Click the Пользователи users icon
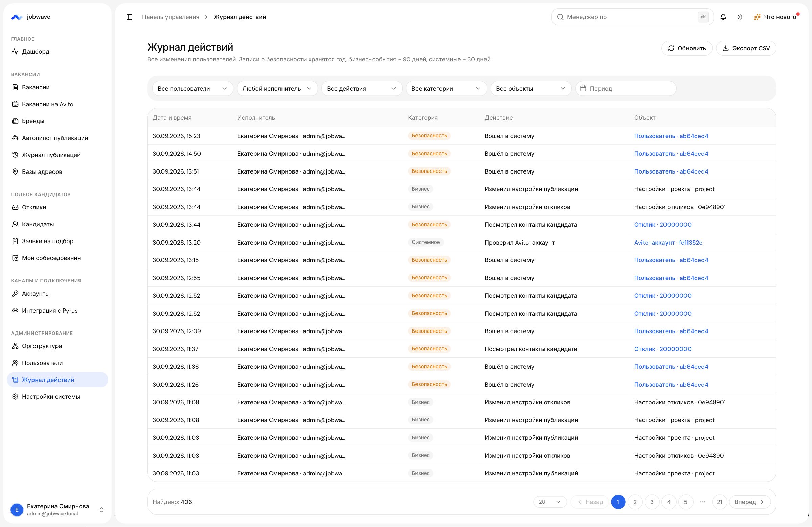This screenshot has width=812, height=527. (15, 363)
